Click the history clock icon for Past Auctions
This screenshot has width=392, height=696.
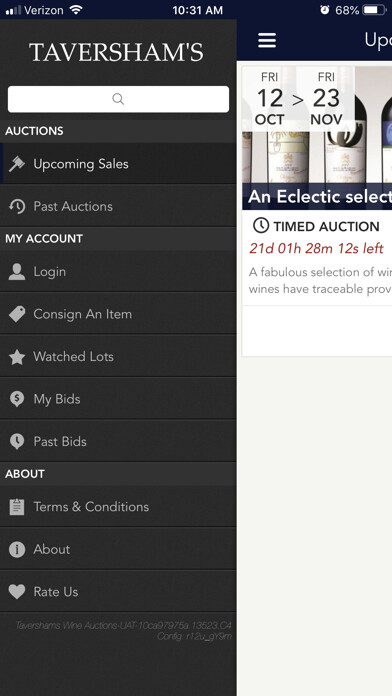(x=17, y=206)
